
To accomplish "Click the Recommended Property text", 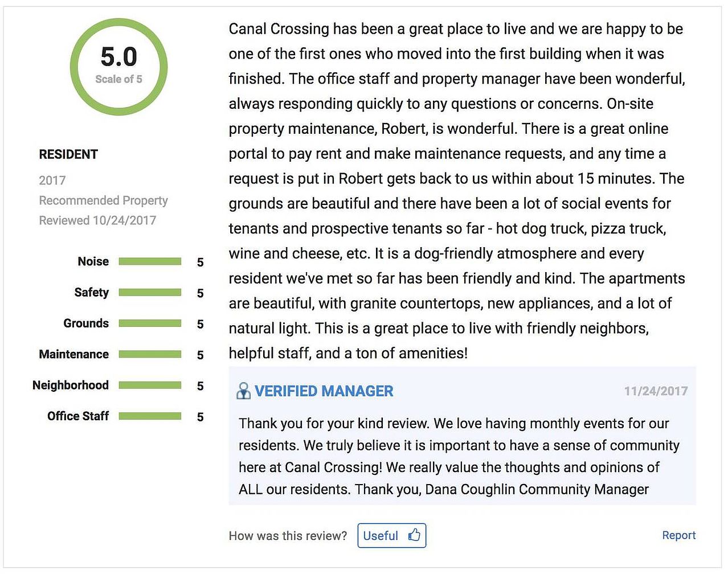I will (103, 200).
